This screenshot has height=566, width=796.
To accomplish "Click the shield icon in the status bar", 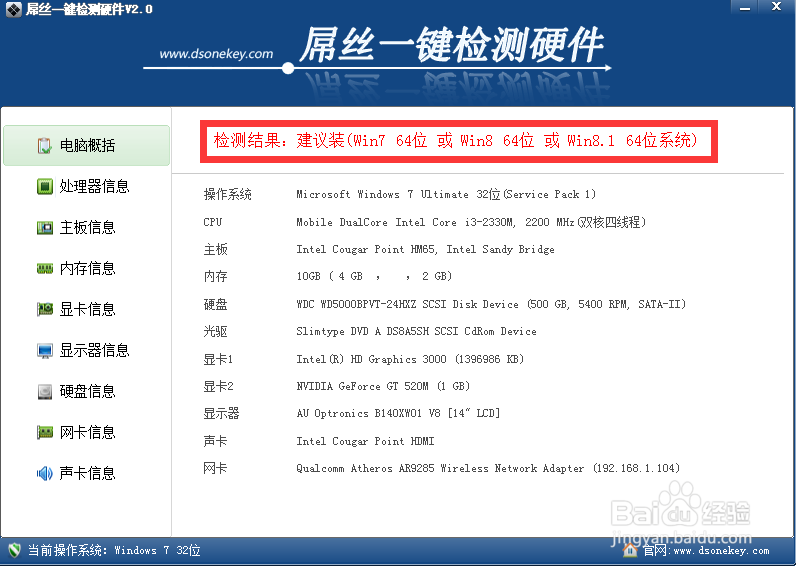I will click(14, 550).
